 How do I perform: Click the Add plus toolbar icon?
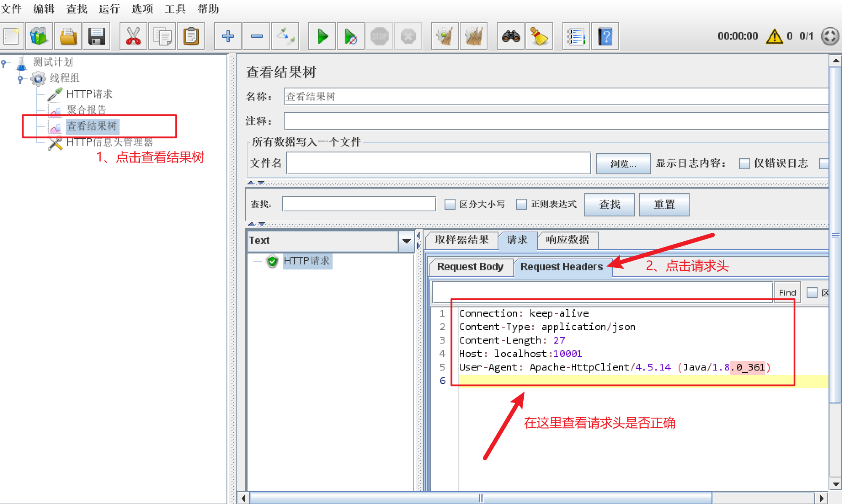pyautogui.click(x=228, y=37)
